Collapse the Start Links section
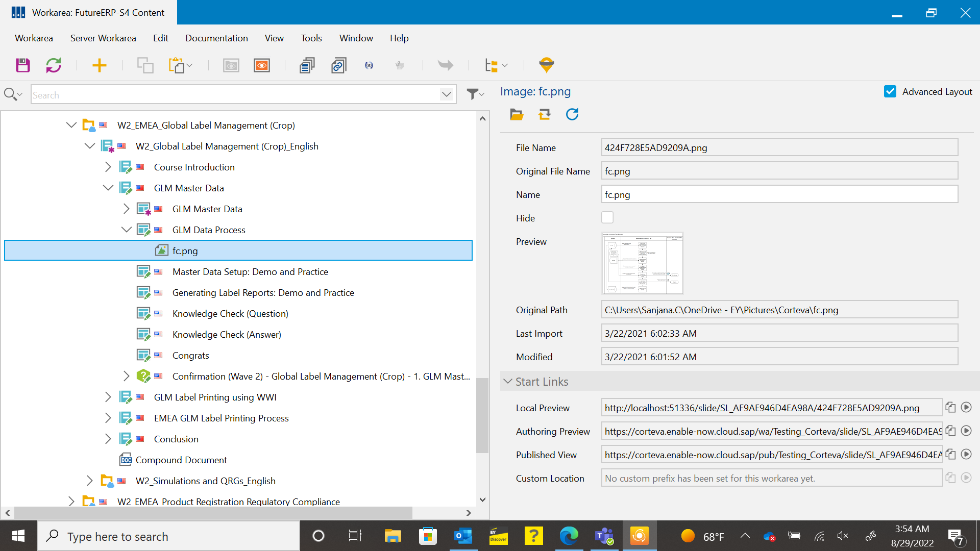This screenshot has height=551, width=980. [x=508, y=382]
